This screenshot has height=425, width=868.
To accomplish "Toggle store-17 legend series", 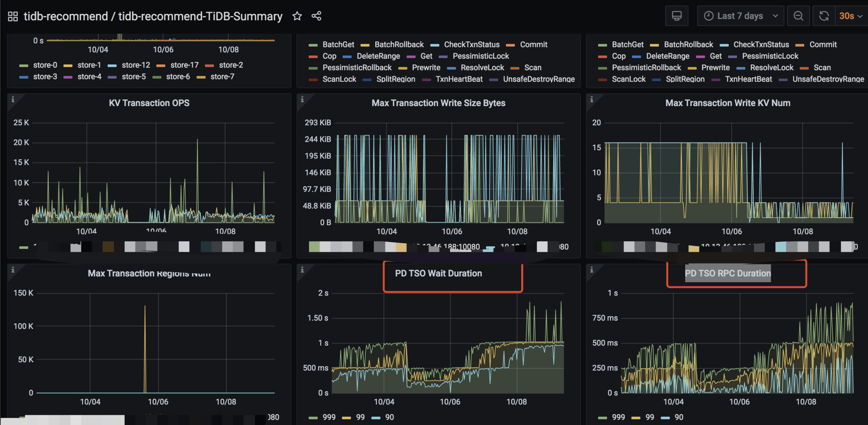I will point(184,65).
